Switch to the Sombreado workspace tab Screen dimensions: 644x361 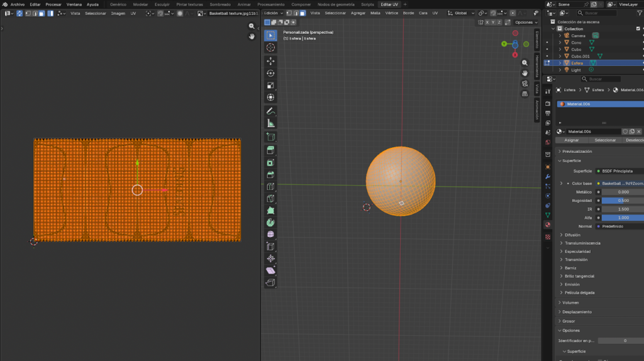(220, 4)
